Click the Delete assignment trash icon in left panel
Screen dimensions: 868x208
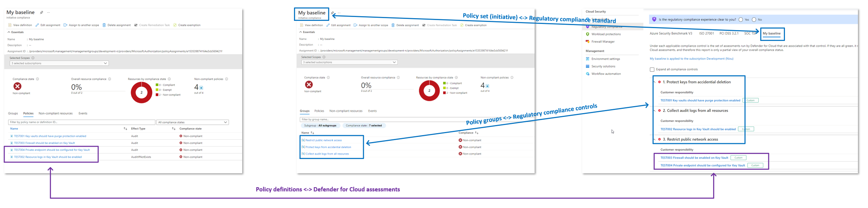pyautogui.click(x=104, y=25)
